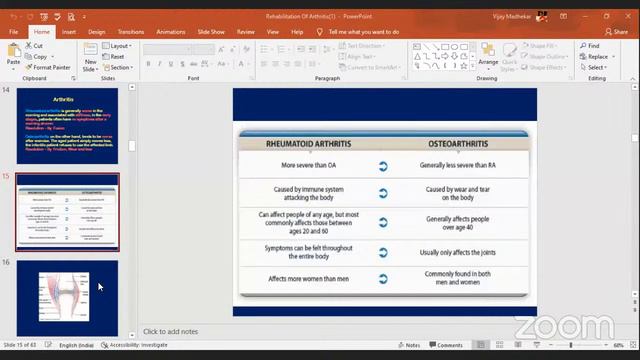Image resolution: width=640 pixels, height=360 pixels.
Task: Open Select dropdown in Editing
Action: click(593, 67)
